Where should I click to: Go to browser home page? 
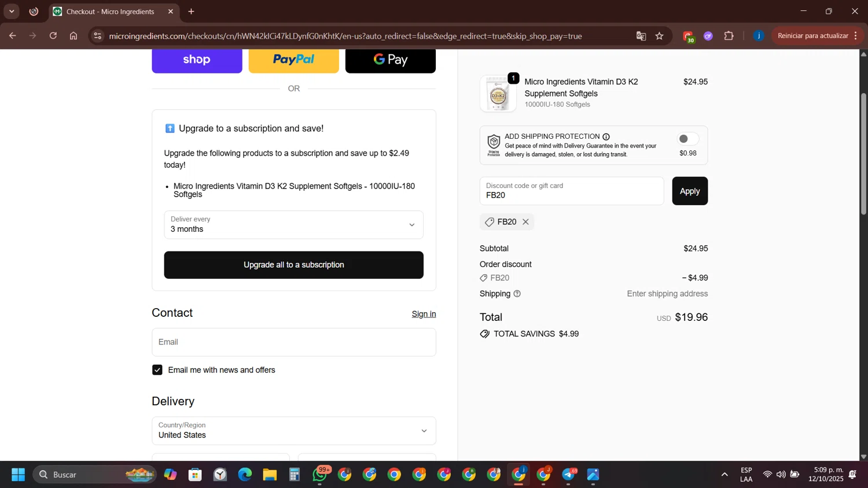pos(73,36)
